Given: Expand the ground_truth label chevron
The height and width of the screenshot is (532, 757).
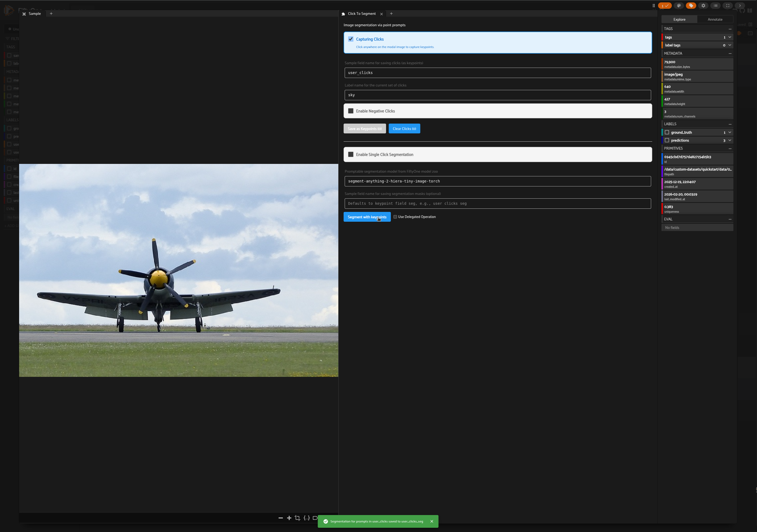Looking at the screenshot, I should click(x=730, y=133).
